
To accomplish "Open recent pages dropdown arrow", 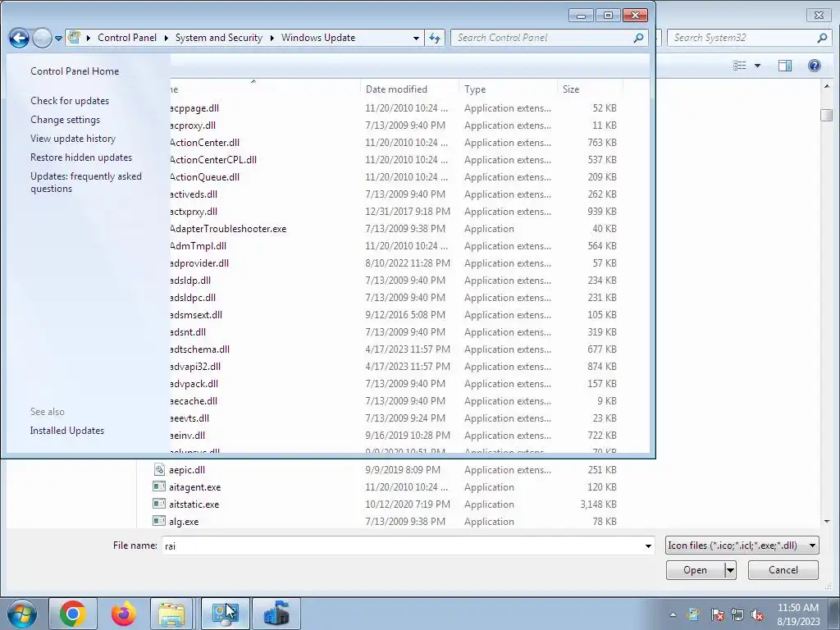I will coord(58,39).
